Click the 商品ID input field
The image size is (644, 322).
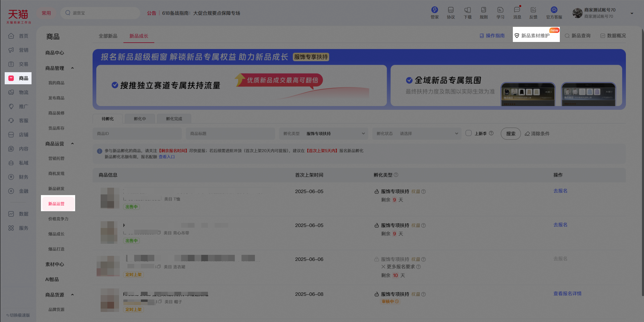(137, 134)
